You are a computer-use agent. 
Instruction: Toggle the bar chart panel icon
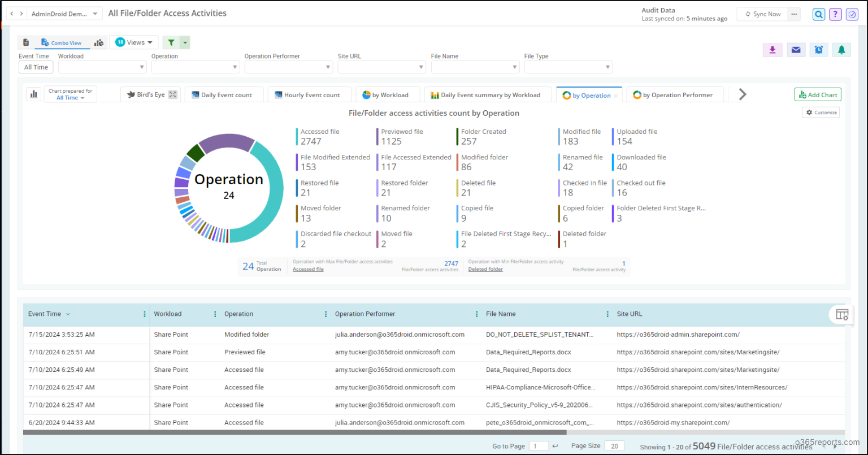(x=33, y=94)
